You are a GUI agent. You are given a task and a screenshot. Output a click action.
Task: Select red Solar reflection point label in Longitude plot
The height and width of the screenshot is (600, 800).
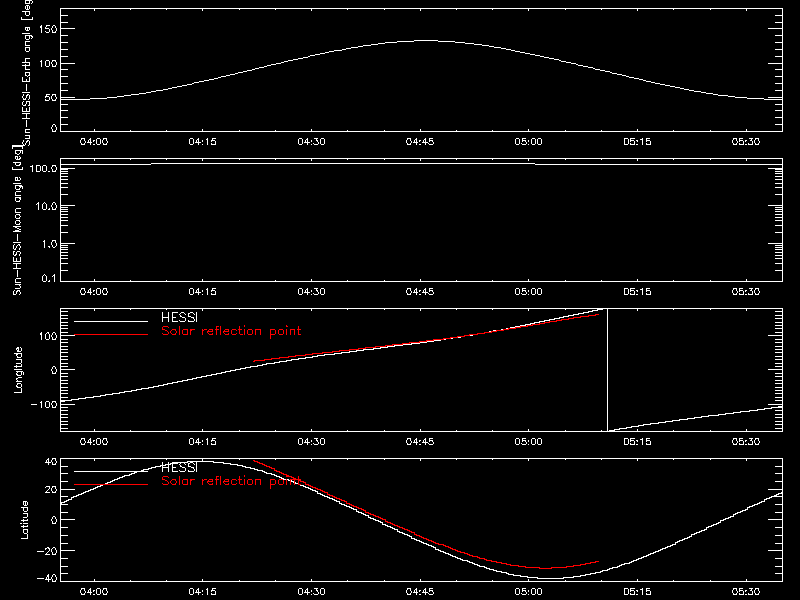tap(231, 331)
